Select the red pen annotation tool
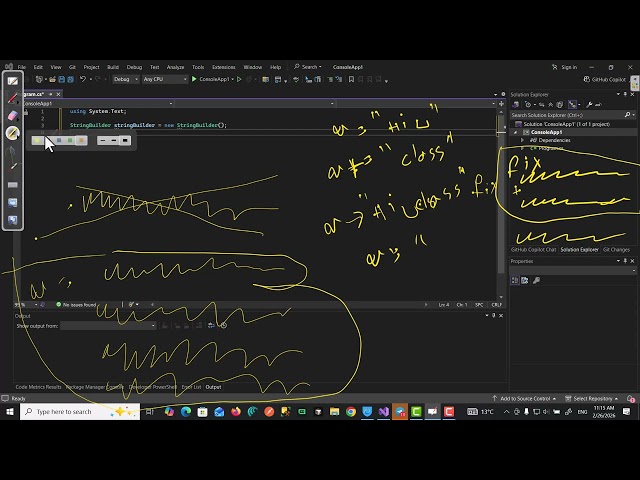The height and width of the screenshot is (480, 640). tap(13, 98)
